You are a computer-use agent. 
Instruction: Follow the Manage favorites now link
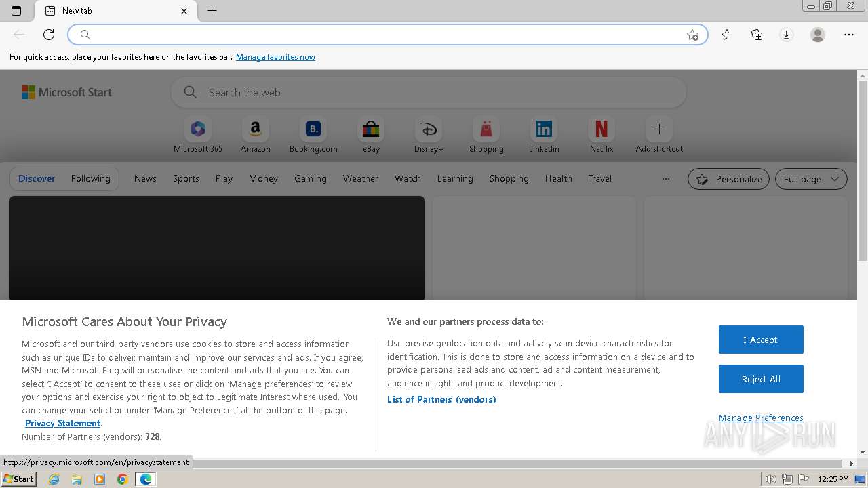click(x=275, y=57)
